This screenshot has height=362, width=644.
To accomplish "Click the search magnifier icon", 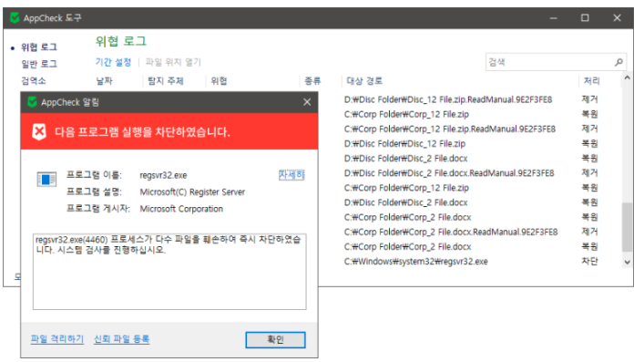I will [x=618, y=62].
